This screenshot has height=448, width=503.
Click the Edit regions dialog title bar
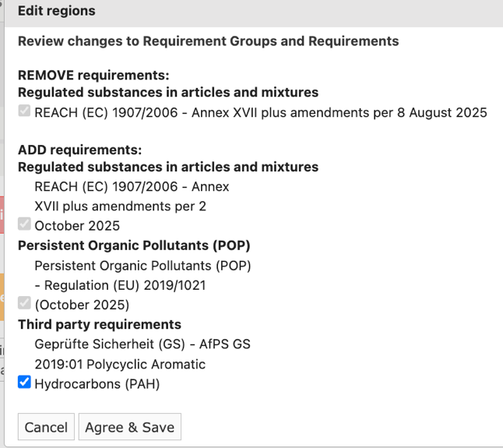(x=254, y=11)
